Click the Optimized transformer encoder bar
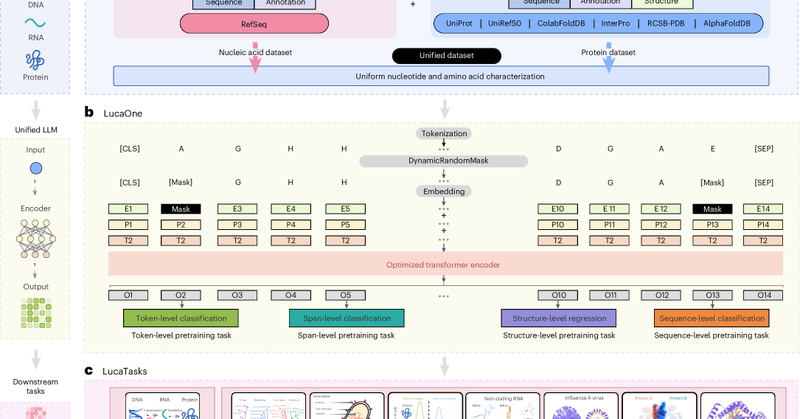Screen dimensions: 800x419 [445, 265]
